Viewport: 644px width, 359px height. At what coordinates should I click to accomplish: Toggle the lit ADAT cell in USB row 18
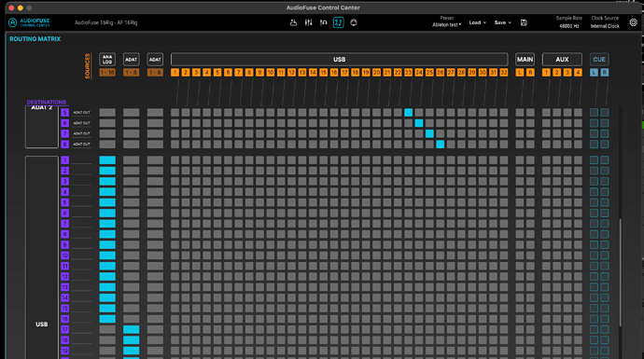(131, 340)
